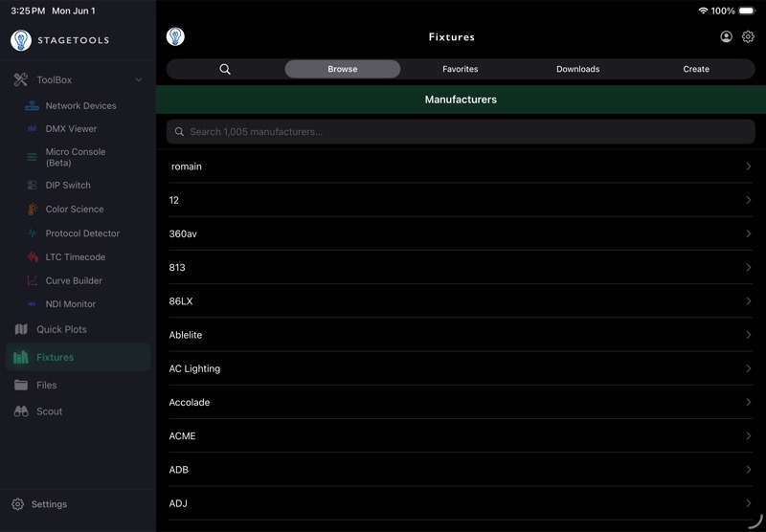766x532 pixels.
Task: Click the ToolBox wrench icon
Action: coord(20,79)
